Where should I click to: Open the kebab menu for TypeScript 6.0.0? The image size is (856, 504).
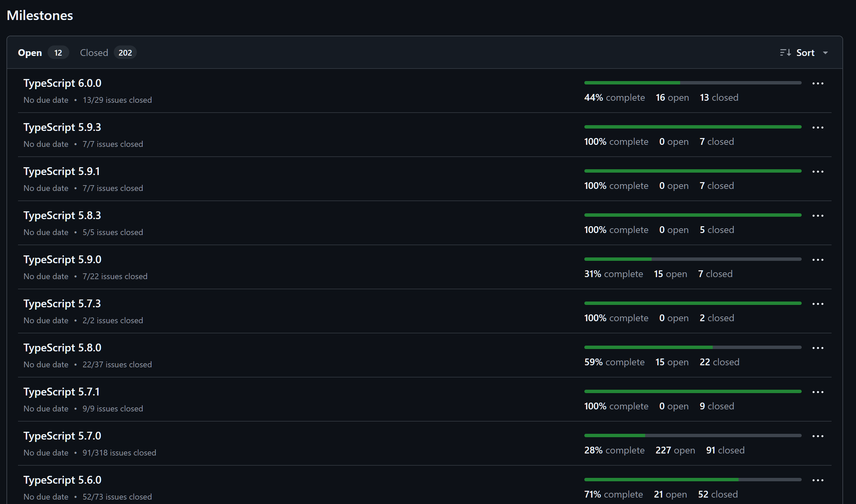pos(818,83)
